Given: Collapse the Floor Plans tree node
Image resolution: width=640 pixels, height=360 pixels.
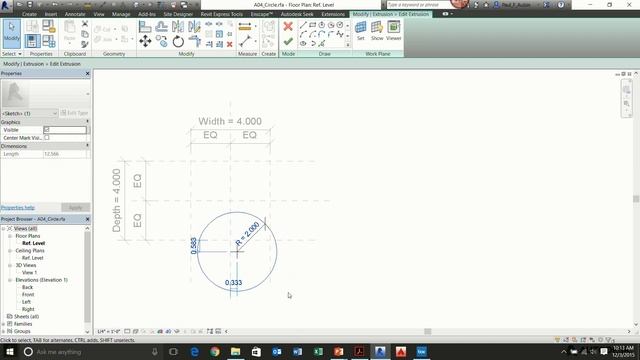Looking at the screenshot, I should point(10,236).
